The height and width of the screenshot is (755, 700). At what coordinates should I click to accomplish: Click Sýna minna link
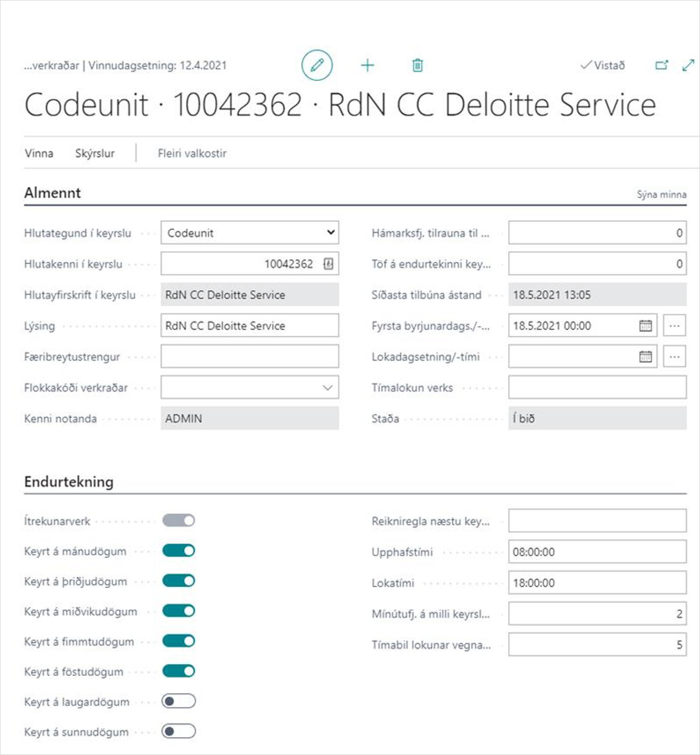[662, 195]
